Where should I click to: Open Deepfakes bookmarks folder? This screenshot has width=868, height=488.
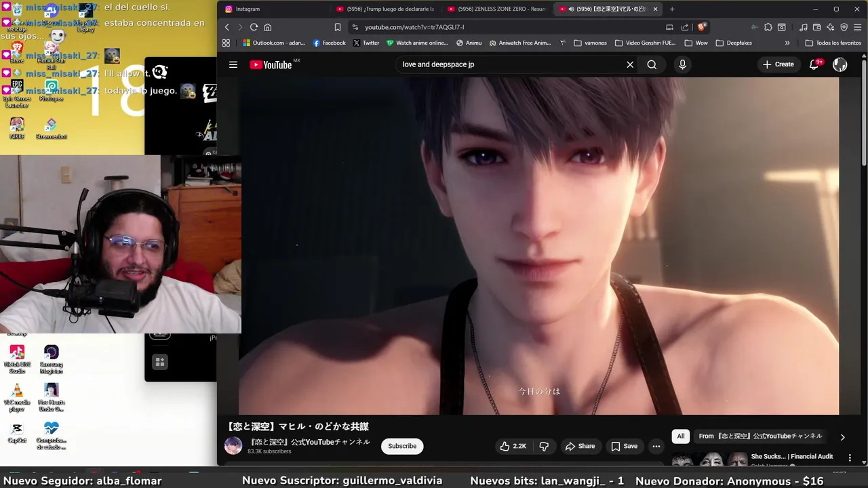734,43
